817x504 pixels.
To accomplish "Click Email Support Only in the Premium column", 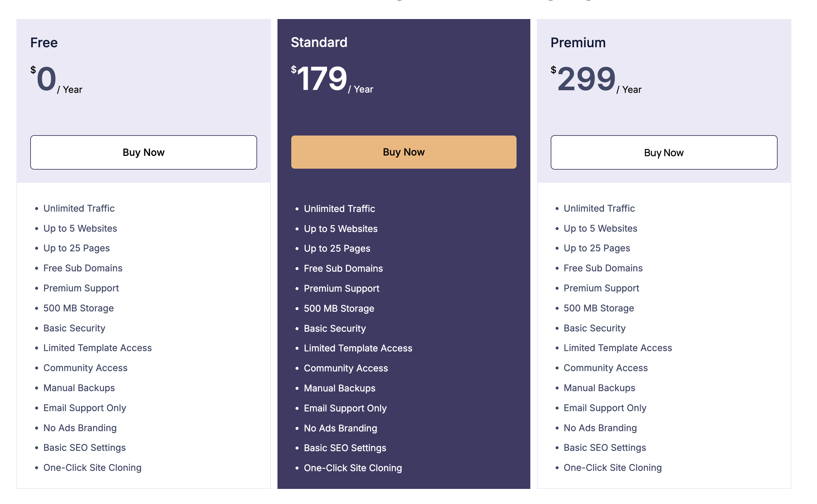I will [x=605, y=408].
